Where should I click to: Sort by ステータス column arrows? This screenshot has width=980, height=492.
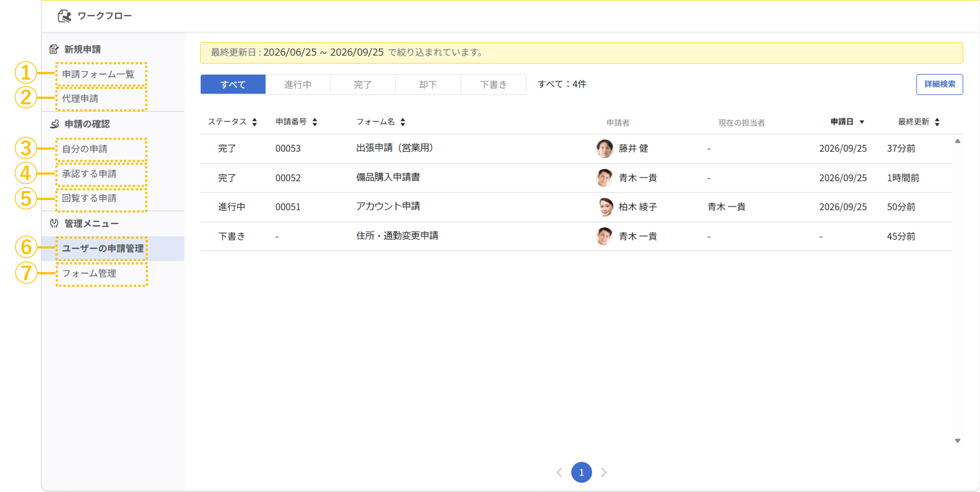click(x=255, y=122)
